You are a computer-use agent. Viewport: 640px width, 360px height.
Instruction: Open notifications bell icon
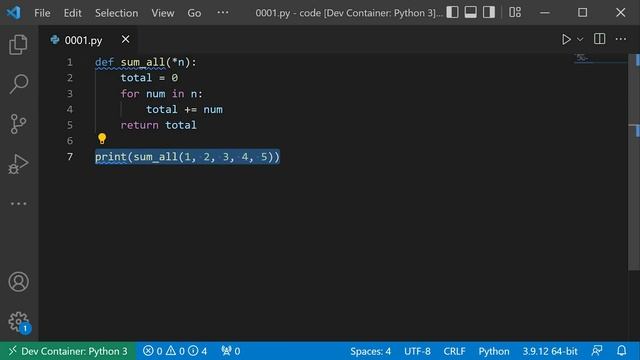(622, 351)
